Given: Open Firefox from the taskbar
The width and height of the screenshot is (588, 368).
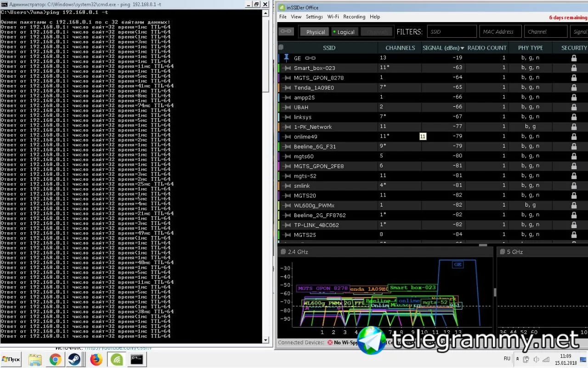Looking at the screenshot, I should coord(96,359).
